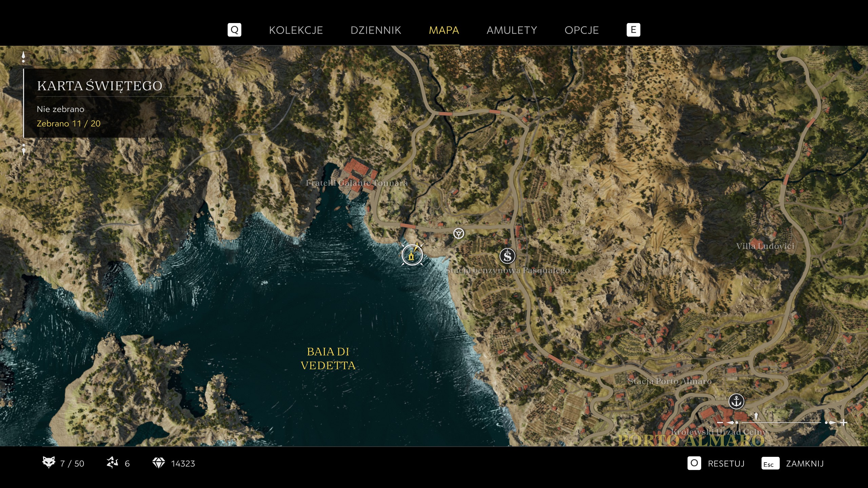Click the lower ornament arrow of info panel
Screen dimensions: 868x488
(x=23, y=149)
